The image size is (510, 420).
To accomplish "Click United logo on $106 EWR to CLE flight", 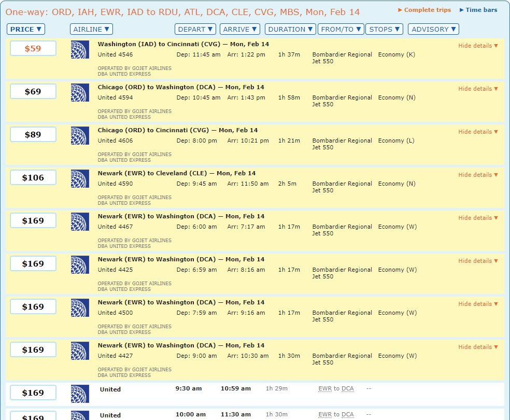I will (x=80, y=178).
